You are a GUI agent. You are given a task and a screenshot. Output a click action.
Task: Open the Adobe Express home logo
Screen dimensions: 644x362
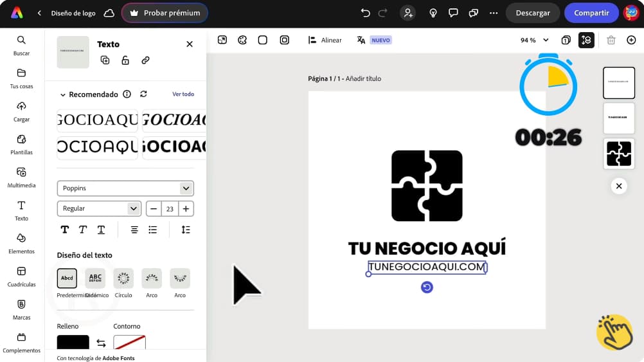[x=17, y=13]
